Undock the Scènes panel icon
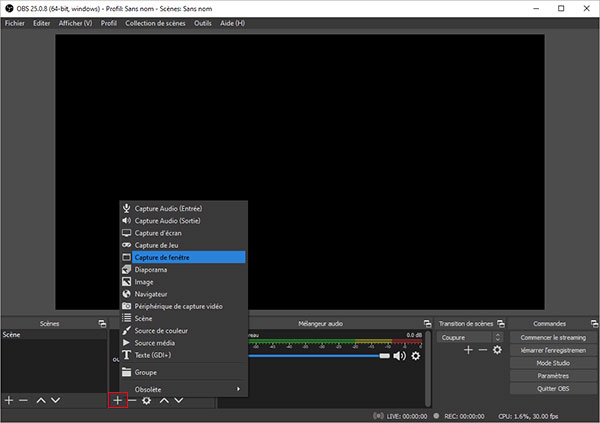 (x=101, y=324)
